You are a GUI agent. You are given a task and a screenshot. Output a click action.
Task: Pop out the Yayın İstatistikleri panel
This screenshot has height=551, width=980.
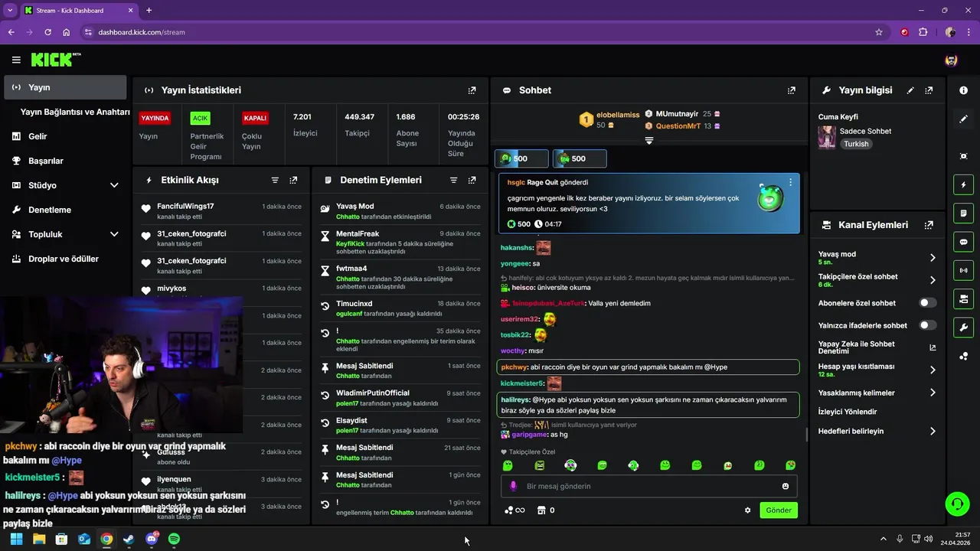472,90
